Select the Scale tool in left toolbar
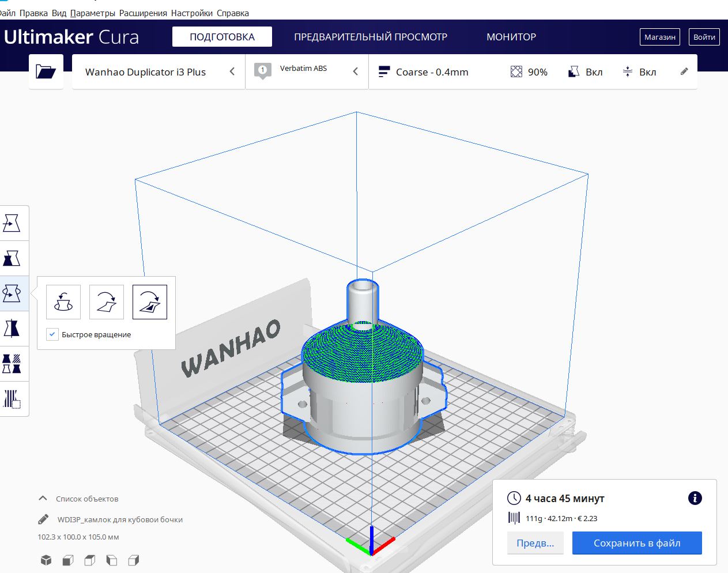The image size is (728, 573). 12,258
